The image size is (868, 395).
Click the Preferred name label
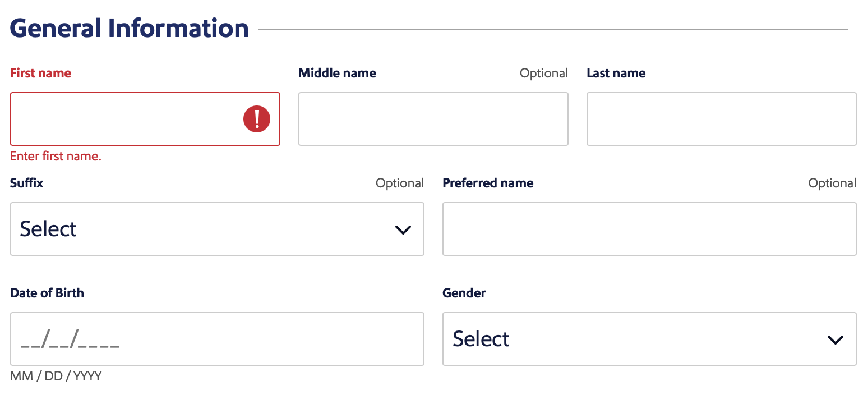[488, 183]
